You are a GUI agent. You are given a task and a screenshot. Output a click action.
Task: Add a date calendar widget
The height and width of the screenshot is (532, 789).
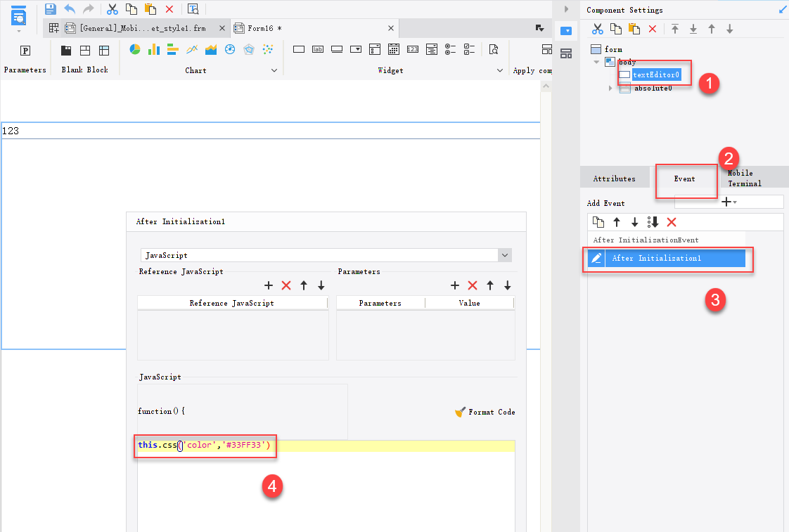click(x=394, y=49)
